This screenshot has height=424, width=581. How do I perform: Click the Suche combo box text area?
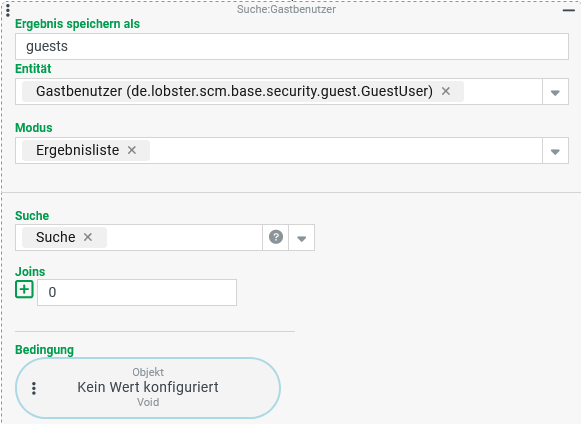coord(184,238)
